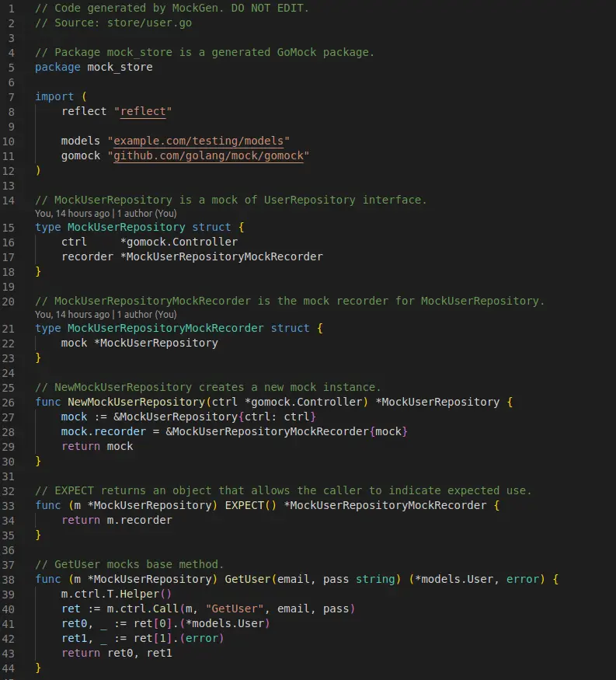Click "mock.recorder" on line 28
The height and width of the screenshot is (680, 616).
(x=103, y=431)
